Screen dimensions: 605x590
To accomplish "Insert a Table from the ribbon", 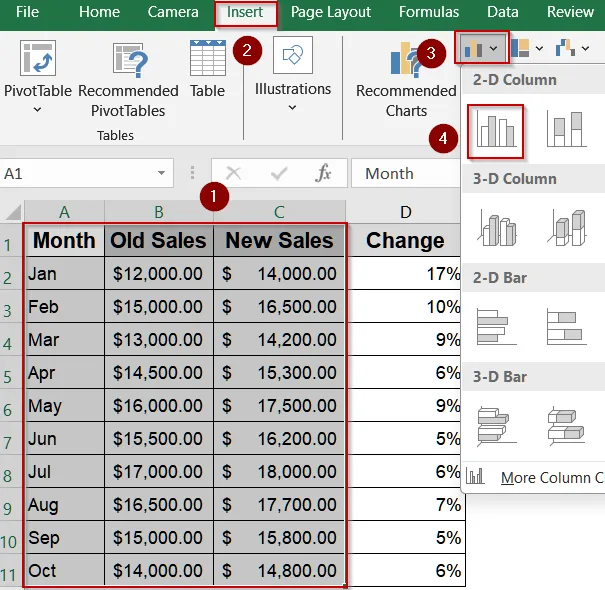I will 208,69.
